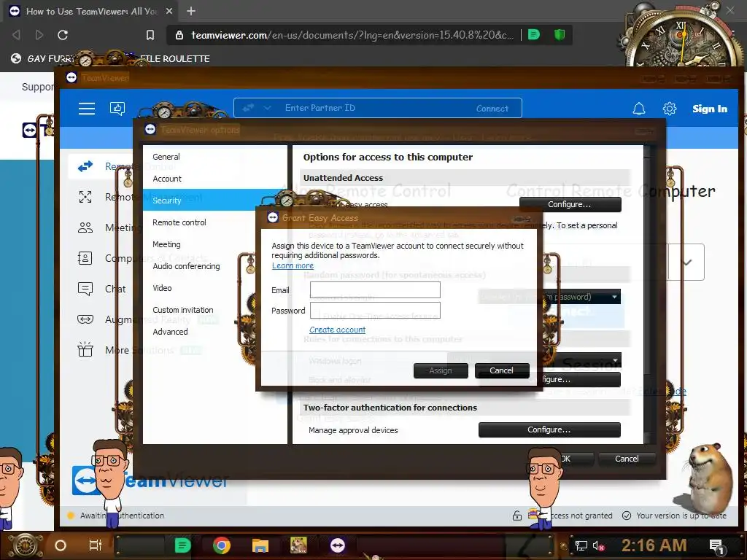Expand the partner ID history chevron in the main window
This screenshot has height=560, width=747.
pyautogui.click(x=686, y=262)
